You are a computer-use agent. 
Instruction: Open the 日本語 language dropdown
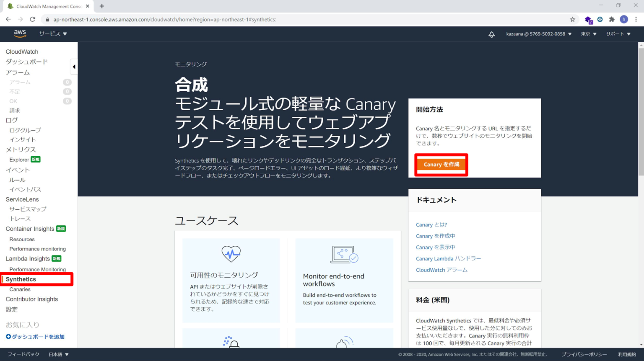[x=58, y=354]
